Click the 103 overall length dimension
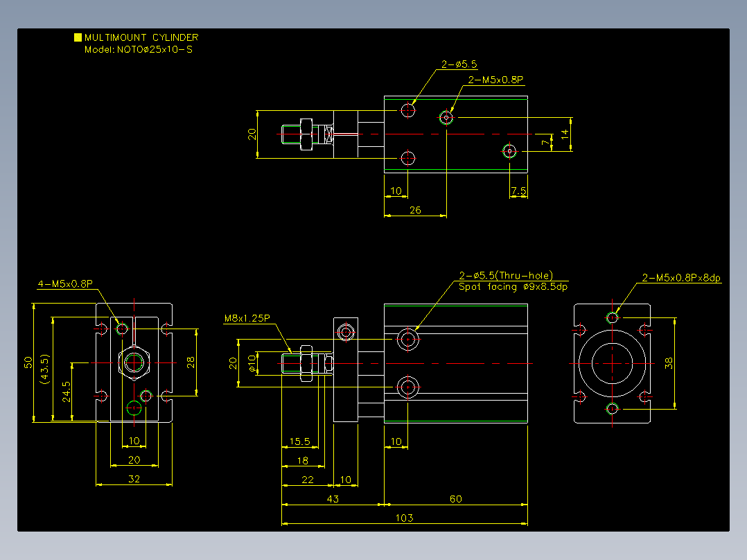The image size is (747, 560). (404, 518)
